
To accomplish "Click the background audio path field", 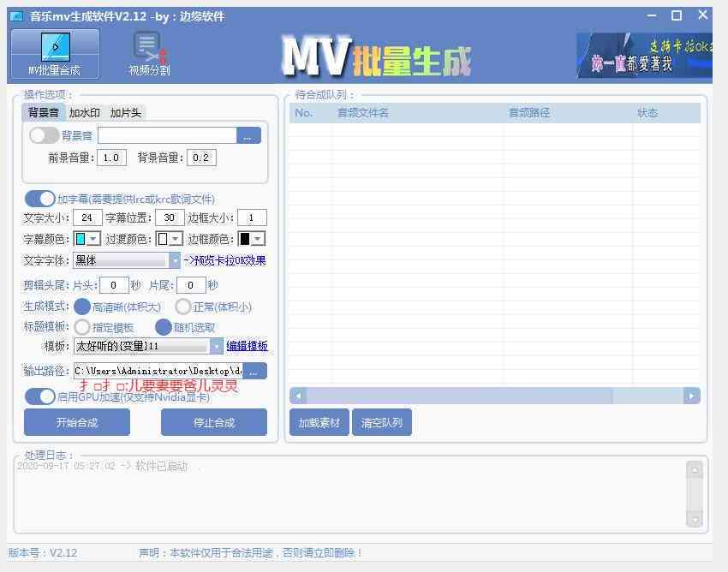I will coord(167,135).
